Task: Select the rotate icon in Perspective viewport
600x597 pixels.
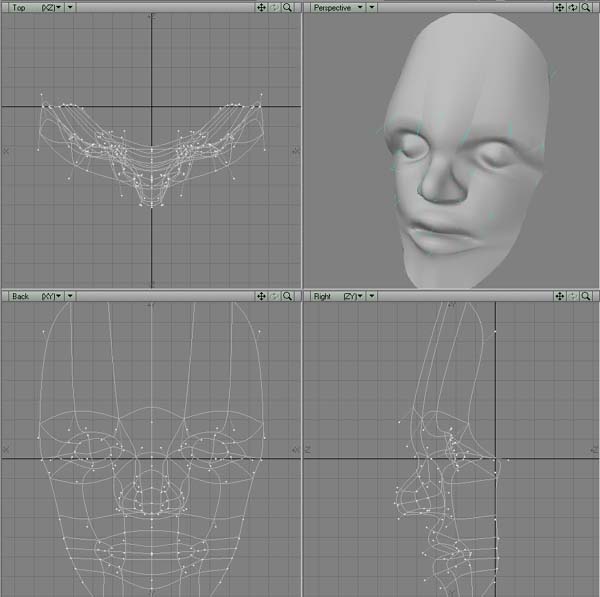Action: pos(573,7)
